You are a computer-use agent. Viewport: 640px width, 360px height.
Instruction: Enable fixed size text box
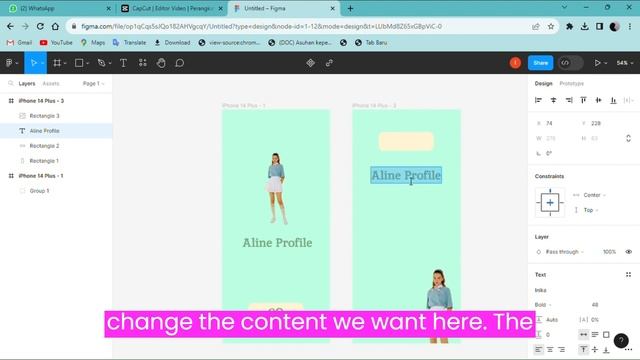(606, 334)
